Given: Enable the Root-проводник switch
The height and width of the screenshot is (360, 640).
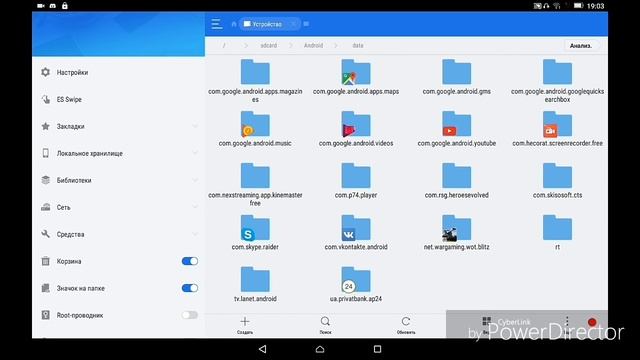Looking at the screenshot, I should [x=190, y=315].
